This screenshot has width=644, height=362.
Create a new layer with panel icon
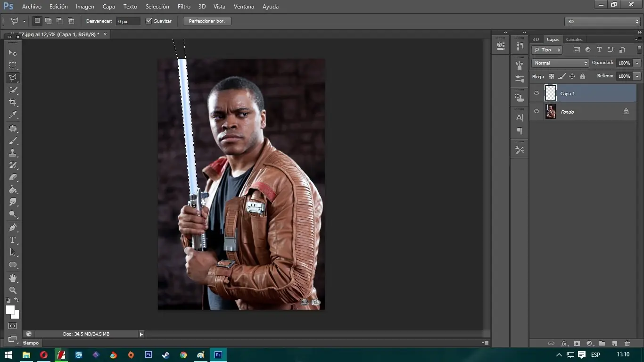[x=614, y=344]
